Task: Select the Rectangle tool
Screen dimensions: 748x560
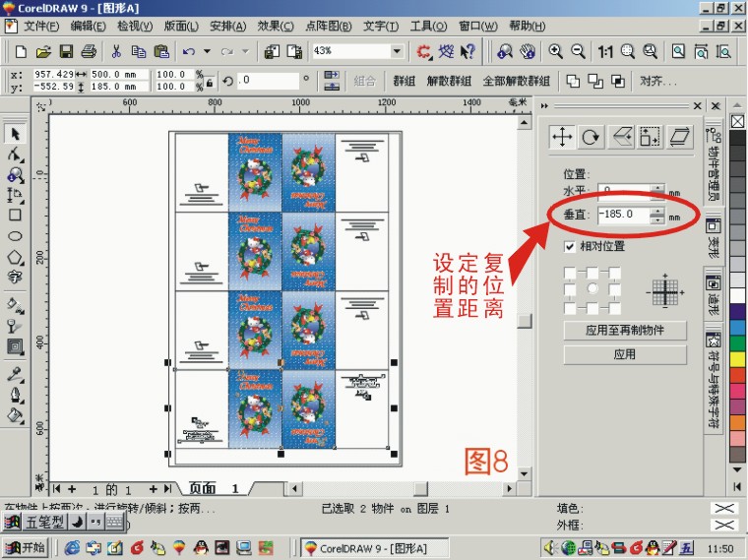Action: (x=16, y=216)
